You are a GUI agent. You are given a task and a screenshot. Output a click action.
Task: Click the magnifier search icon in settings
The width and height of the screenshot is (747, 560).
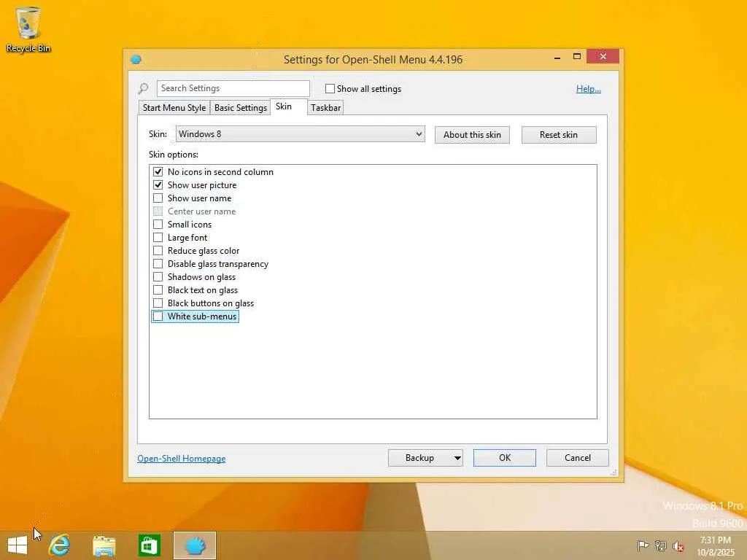click(143, 88)
